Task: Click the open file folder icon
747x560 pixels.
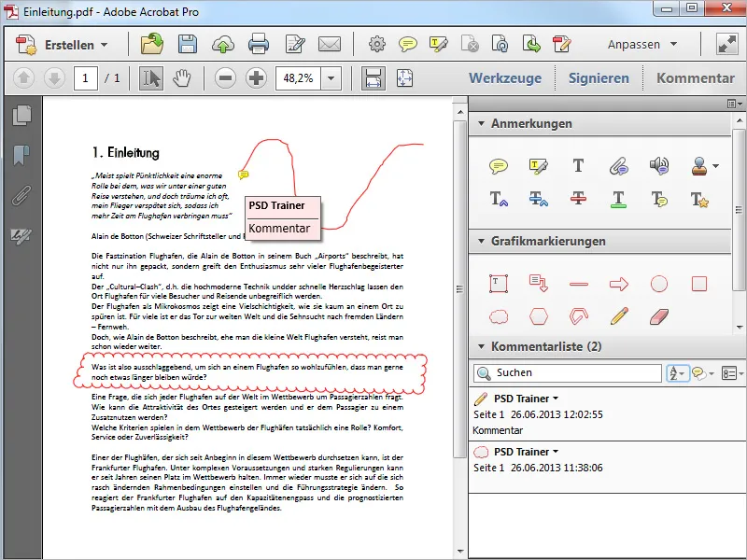Action: pos(152,44)
